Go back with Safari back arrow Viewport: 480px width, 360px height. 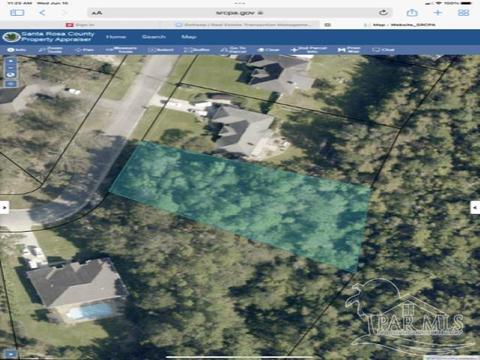[42, 13]
